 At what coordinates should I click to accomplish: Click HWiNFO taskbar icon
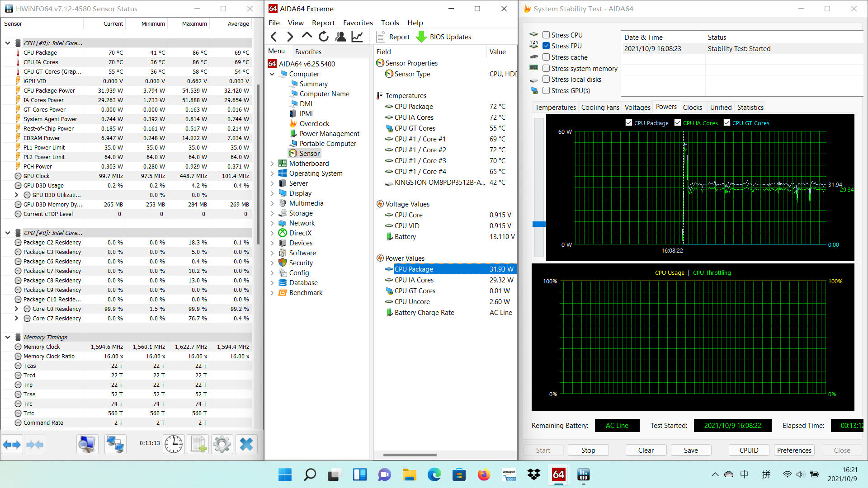click(584, 475)
